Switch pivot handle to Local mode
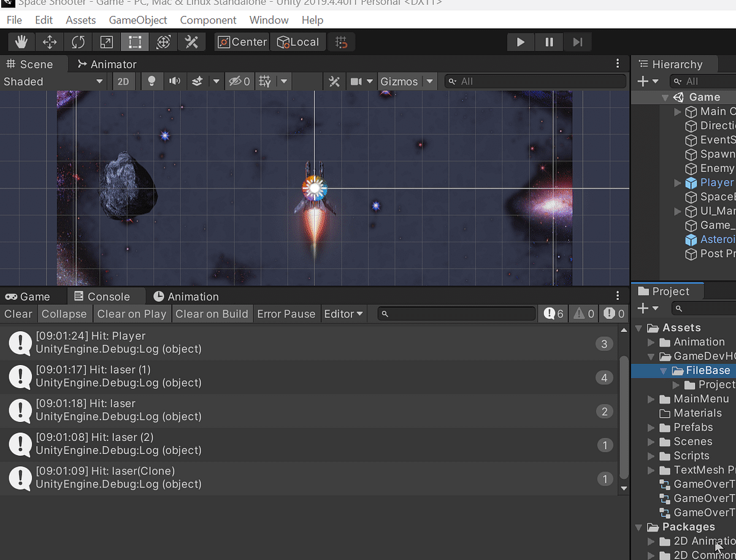The height and width of the screenshot is (560, 736). coord(298,42)
